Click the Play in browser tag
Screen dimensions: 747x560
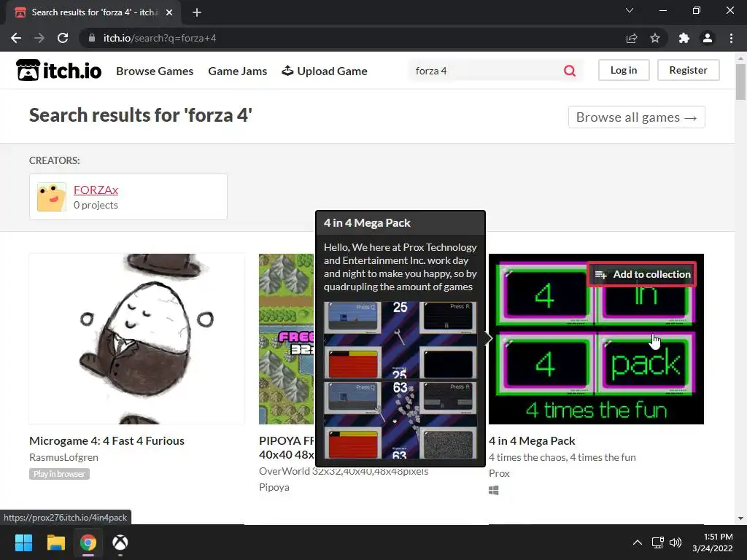click(59, 474)
